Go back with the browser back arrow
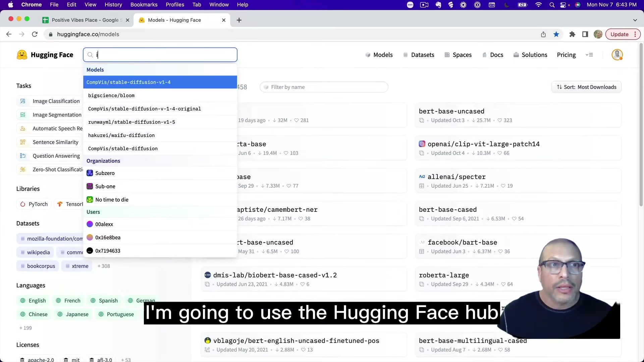The height and width of the screenshot is (362, 644). pyautogui.click(x=9, y=34)
